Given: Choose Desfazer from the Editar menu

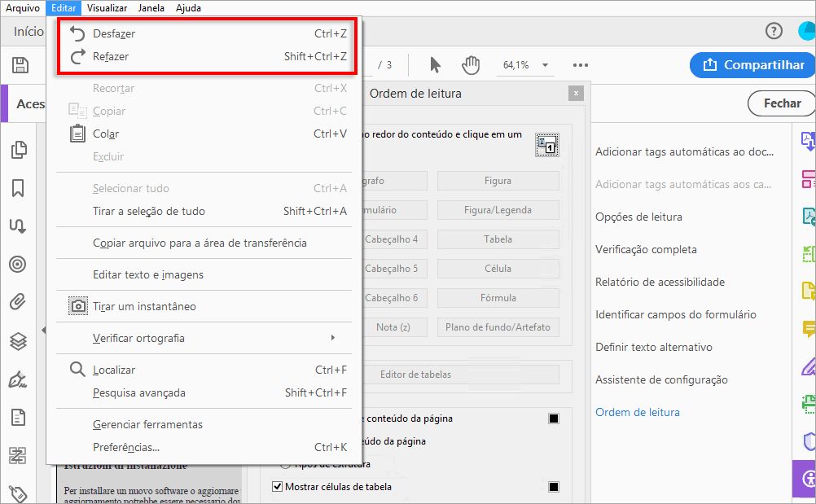Looking at the screenshot, I should click(x=112, y=34).
